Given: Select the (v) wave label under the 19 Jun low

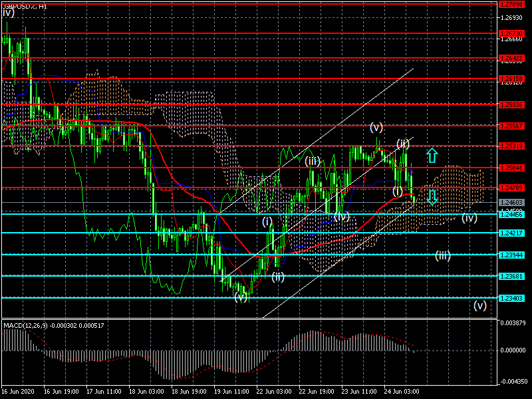Looking at the screenshot, I should [241, 297].
